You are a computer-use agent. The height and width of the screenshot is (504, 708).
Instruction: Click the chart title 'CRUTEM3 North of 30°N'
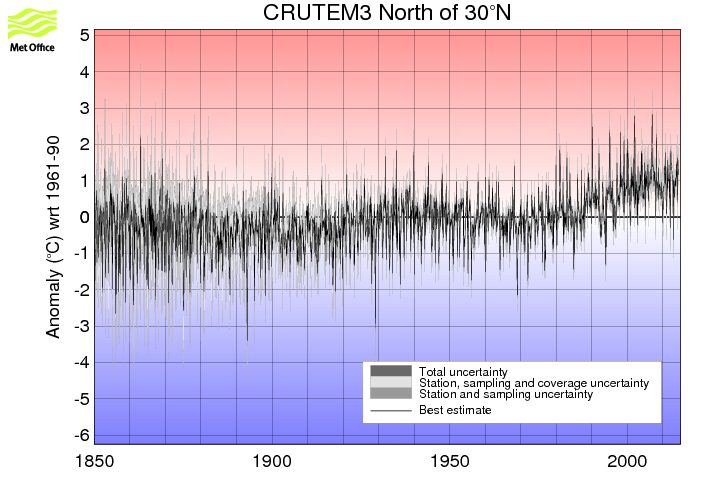[387, 13]
